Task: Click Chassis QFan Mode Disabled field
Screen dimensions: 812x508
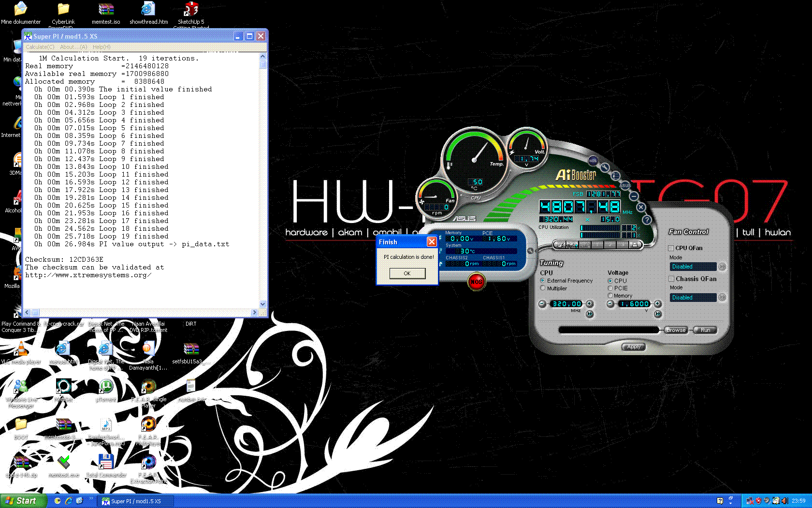Action: (x=693, y=298)
